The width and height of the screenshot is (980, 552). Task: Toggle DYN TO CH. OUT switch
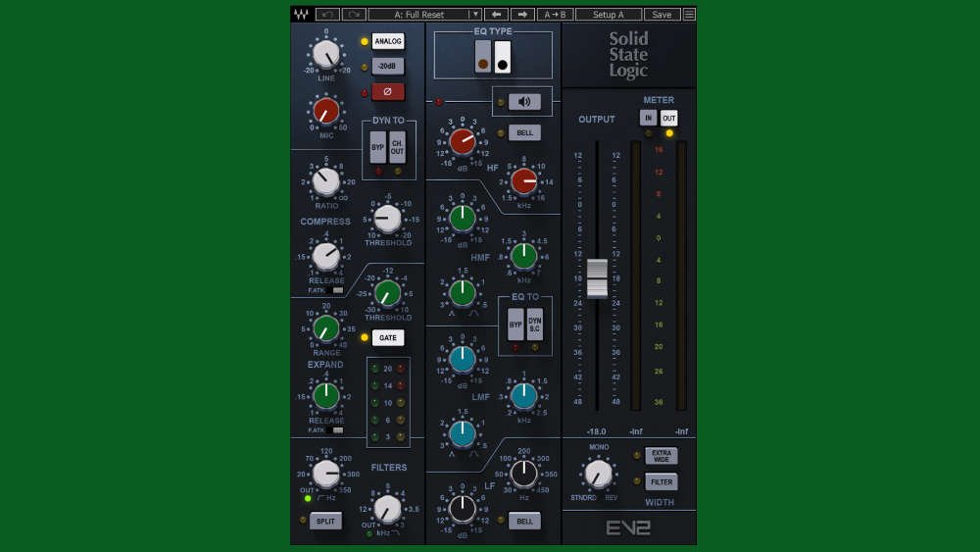398,147
